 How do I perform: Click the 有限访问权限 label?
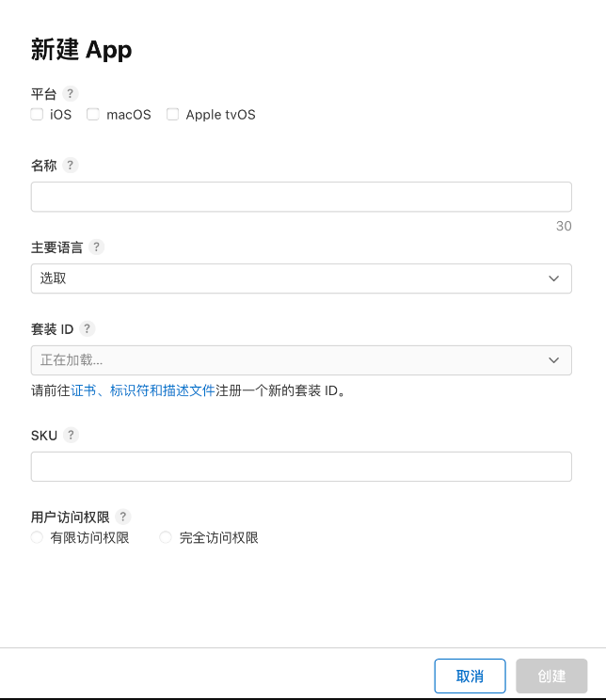[89, 537]
